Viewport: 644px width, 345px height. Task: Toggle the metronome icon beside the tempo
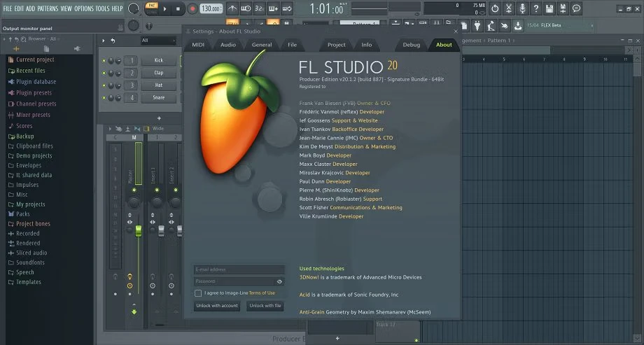pos(232,8)
